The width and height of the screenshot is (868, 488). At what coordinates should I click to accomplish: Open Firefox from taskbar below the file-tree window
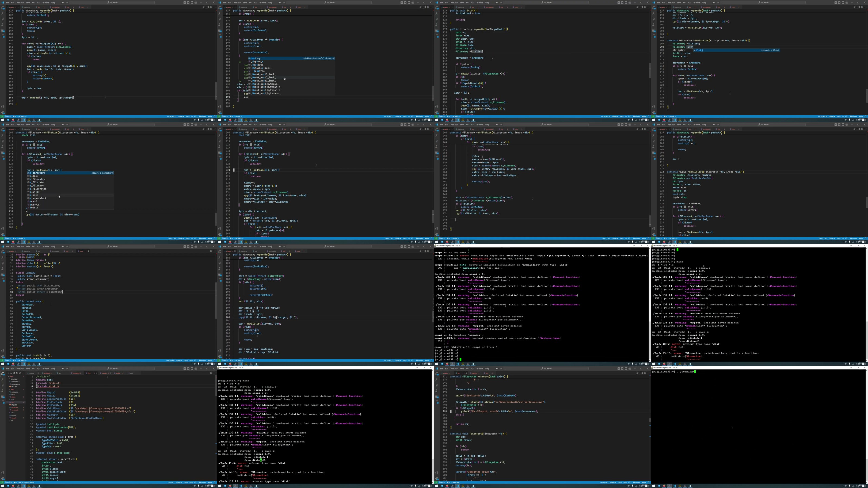tap(13, 486)
